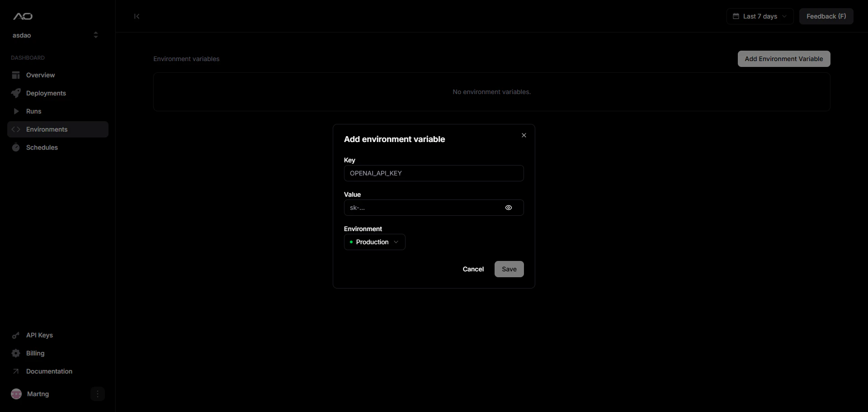This screenshot has width=868, height=412.
Task: Click the Environments code brackets icon
Action: click(x=16, y=129)
